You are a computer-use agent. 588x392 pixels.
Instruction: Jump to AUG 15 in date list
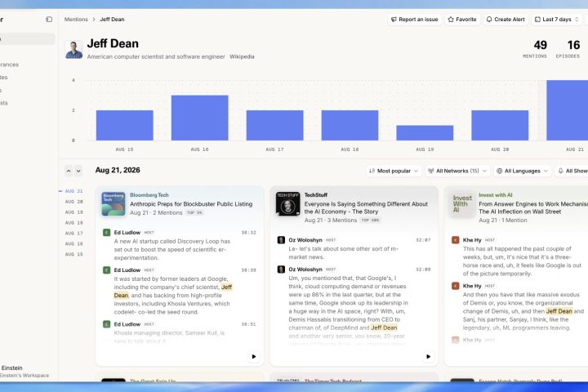click(x=73, y=254)
